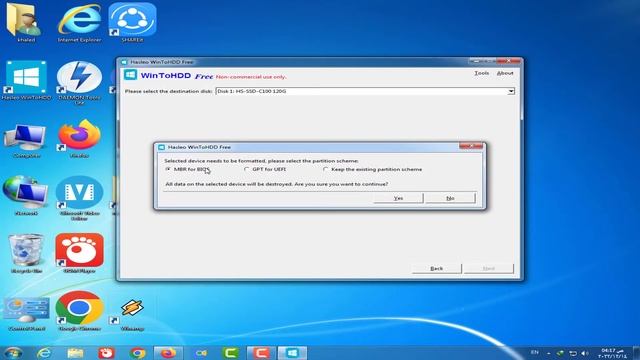
Task: Open Hasleo WinToHDD desktop shortcut
Action: (26, 81)
